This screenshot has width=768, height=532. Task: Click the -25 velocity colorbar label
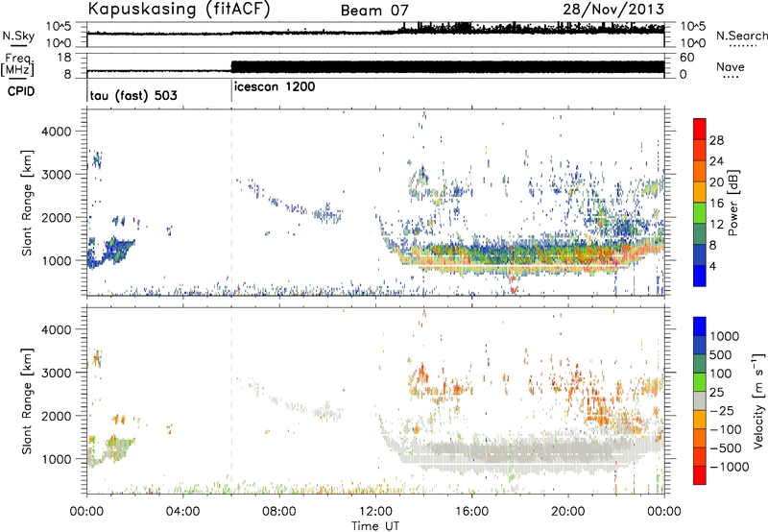720,411
